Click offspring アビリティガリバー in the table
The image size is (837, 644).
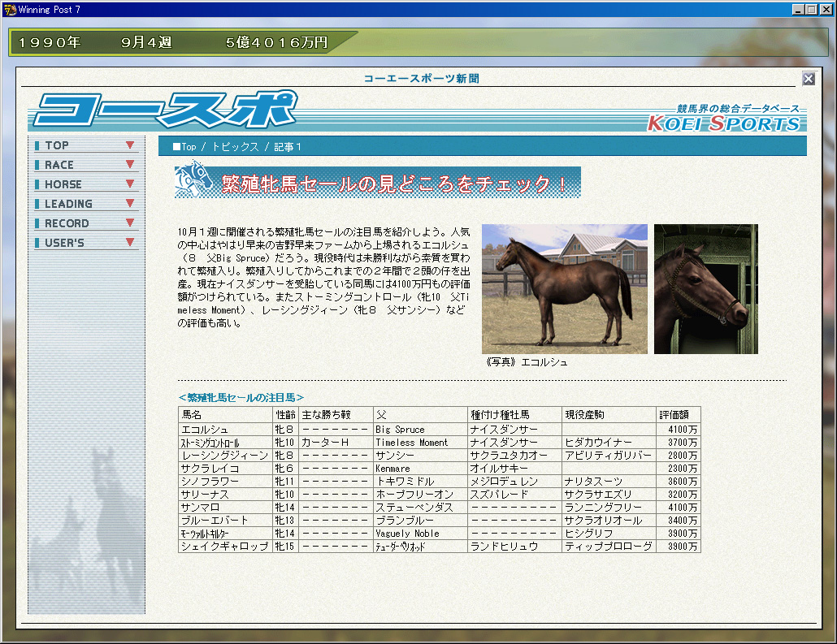pyautogui.click(x=608, y=456)
